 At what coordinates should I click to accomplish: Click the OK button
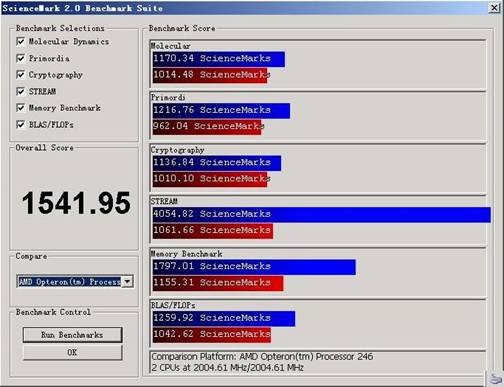pyautogui.click(x=72, y=352)
